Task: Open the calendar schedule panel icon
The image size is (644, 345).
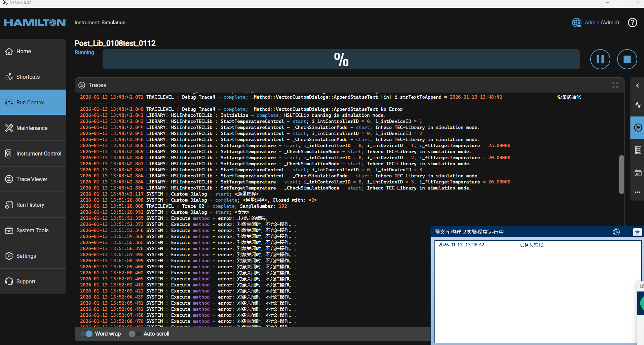Action: pyautogui.click(x=638, y=173)
